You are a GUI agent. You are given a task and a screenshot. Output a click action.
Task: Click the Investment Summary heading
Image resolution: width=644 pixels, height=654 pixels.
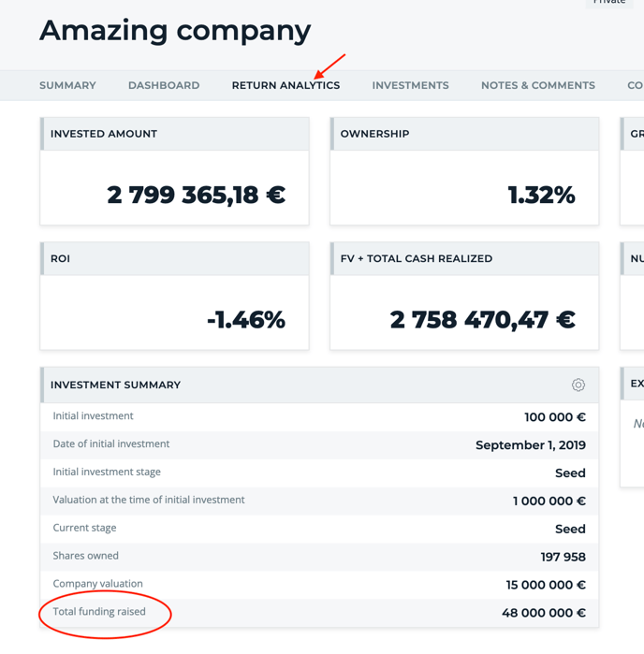(116, 385)
